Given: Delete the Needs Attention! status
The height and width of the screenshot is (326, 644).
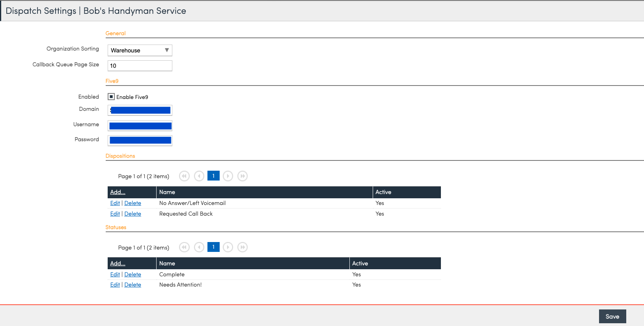Looking at the screenshot, I should pyautogui.click(x=133, y=285).
